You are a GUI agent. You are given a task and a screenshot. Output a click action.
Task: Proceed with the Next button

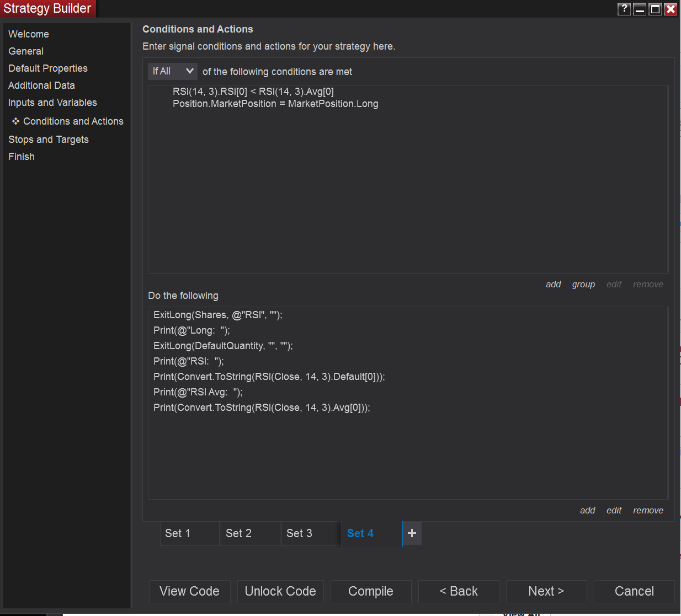(546, 591)
